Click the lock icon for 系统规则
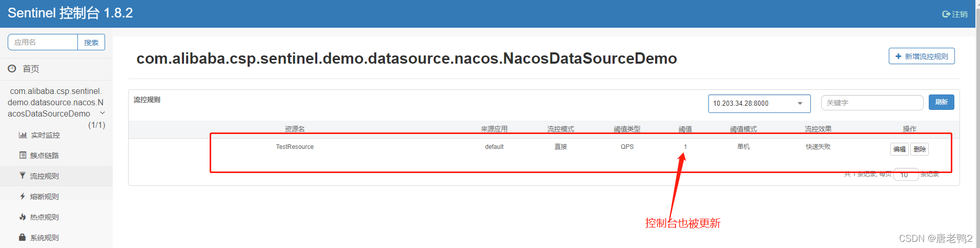The image size is (980, 248). coord(23,237)
